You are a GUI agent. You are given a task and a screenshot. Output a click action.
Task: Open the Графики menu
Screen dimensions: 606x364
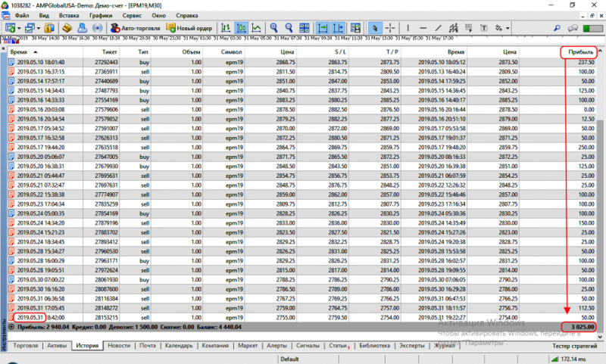point(100,15)
